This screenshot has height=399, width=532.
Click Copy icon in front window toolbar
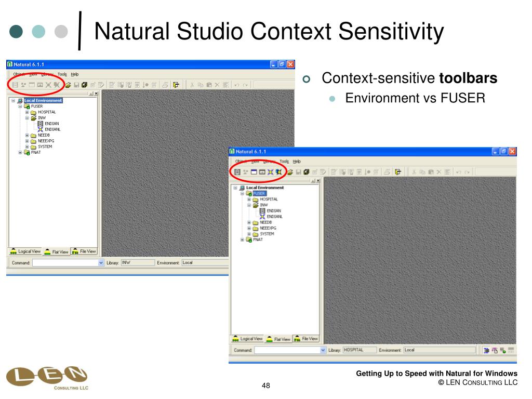(x=422, y=172)
